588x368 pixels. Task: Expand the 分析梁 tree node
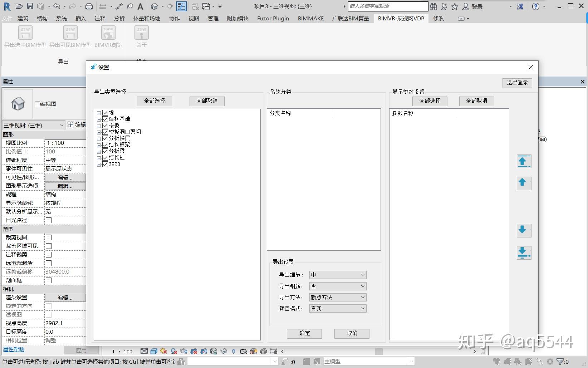point(99,152)
